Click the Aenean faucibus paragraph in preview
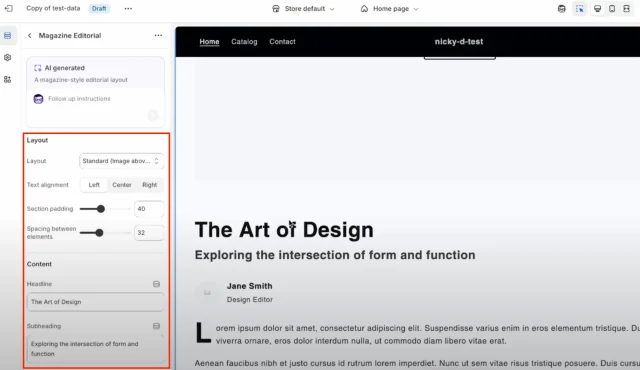Image resolution: width=640 pixels, height=370 pixels. [417, 363]
